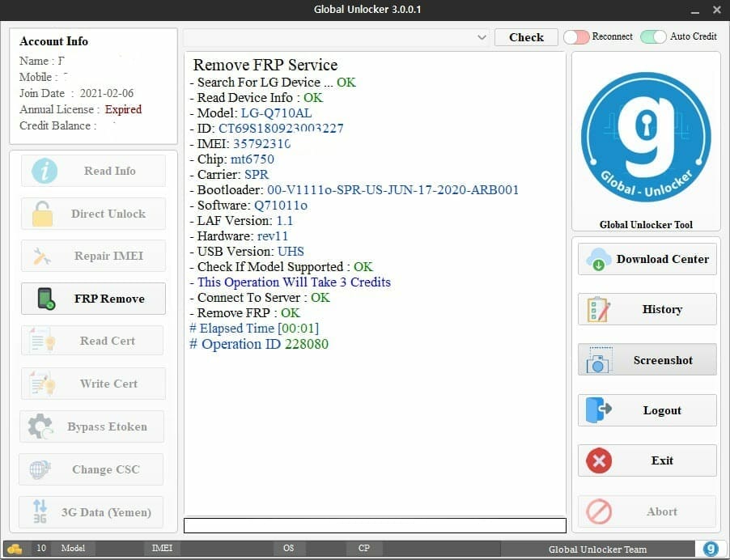
Task: Click the Read Info button label
Action: pyautogui.click(x=110, y=171)
